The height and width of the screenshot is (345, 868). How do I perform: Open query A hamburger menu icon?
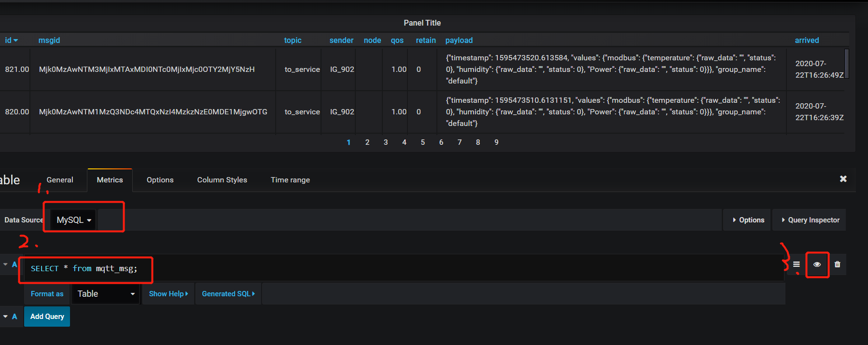click(797, 264)
